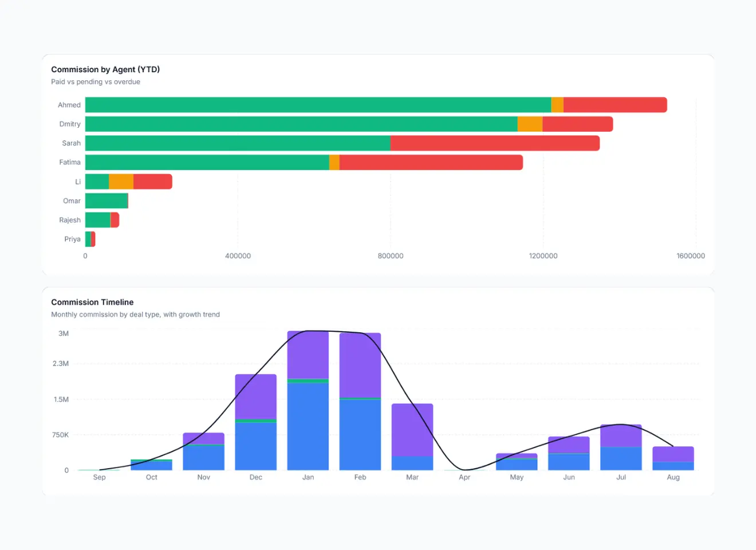
Task: Click Fatima's red overdue bar segment
Action: [431, 162]
